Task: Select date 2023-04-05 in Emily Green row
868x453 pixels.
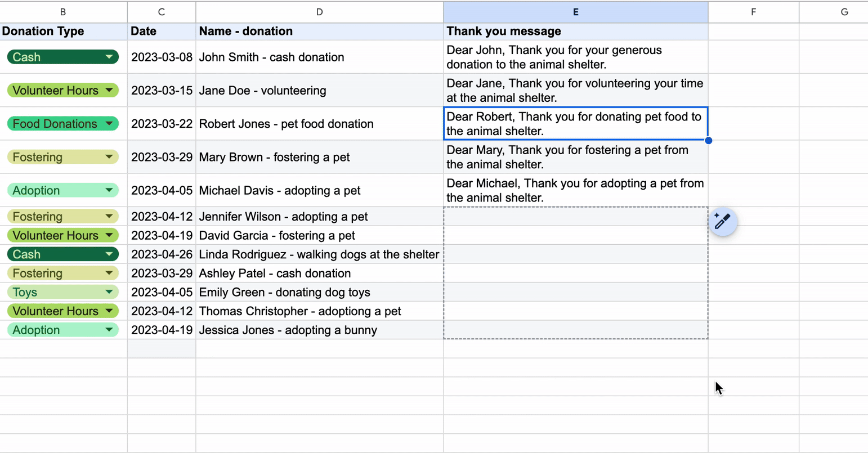Action: click(x=162, y=291)
